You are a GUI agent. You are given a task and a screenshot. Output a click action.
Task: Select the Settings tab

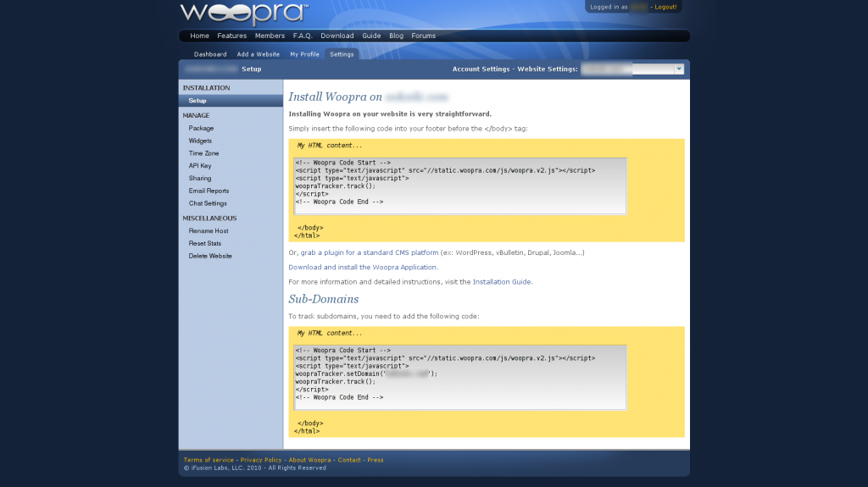pos(342,54)
